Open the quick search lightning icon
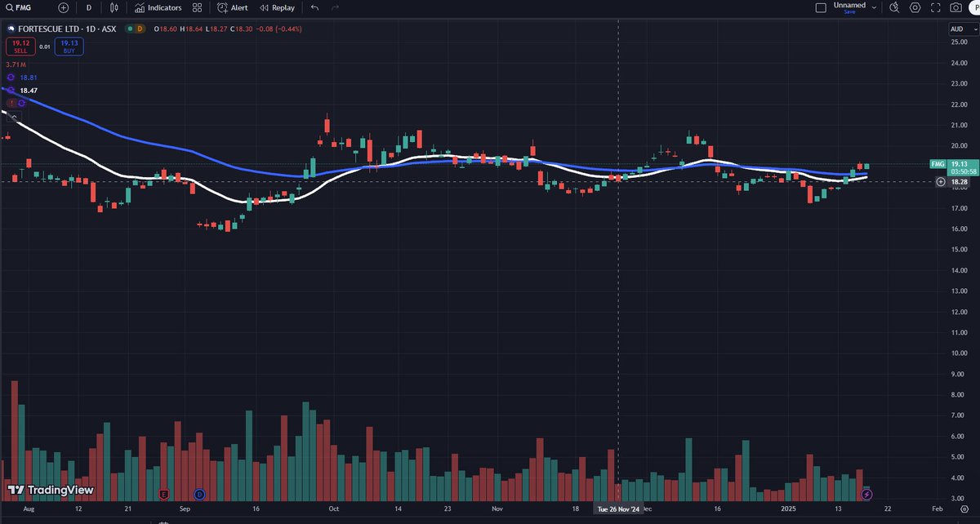The width and height of the screenshot is (980, 524). pyautogui.click(x=894, y=7)
